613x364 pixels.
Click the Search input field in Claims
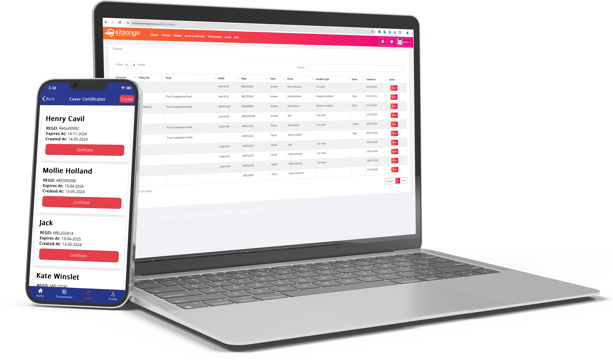click(x=356, y=67)
